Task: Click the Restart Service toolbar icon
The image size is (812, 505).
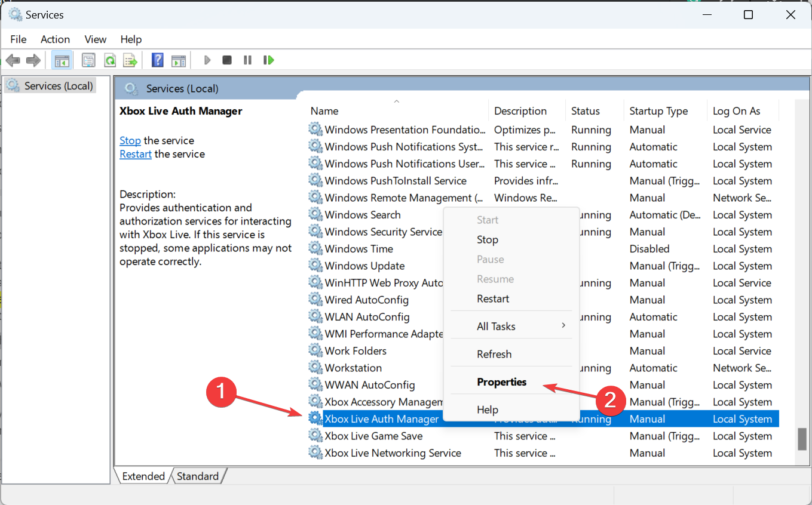Action: tap(268, 60)
